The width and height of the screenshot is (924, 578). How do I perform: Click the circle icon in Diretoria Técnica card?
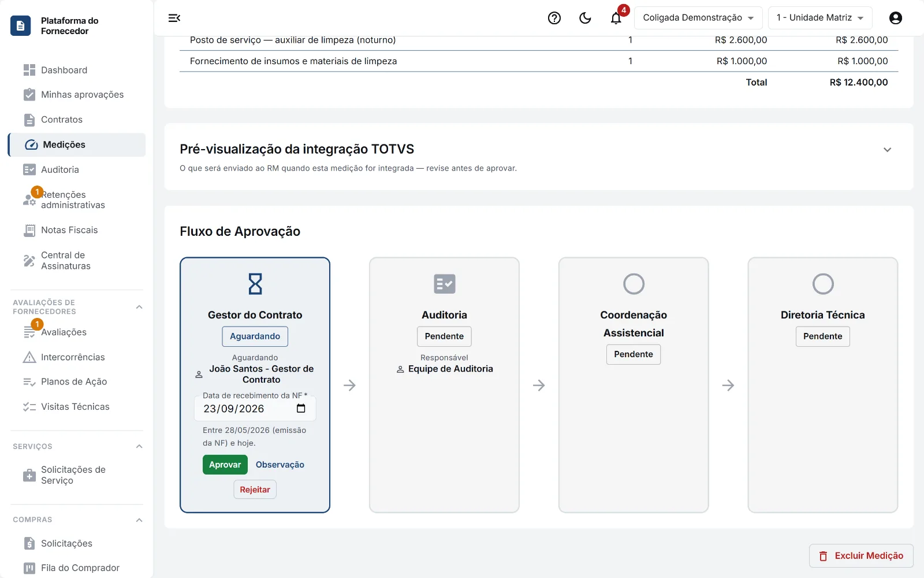coord(823,284)
